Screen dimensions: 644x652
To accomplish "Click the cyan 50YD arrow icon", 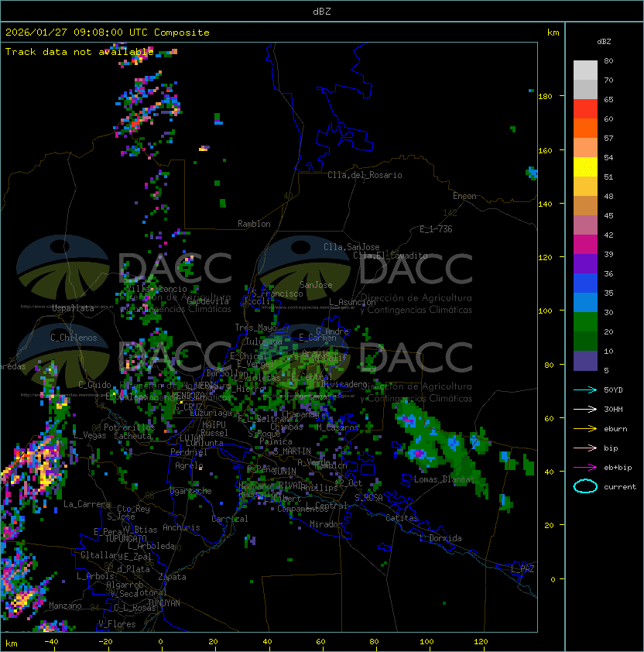I will (585, 389).
